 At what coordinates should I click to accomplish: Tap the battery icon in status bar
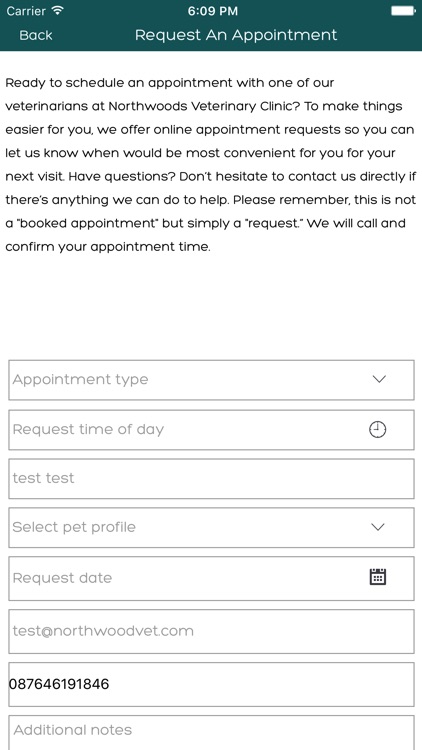click(403, 11)
